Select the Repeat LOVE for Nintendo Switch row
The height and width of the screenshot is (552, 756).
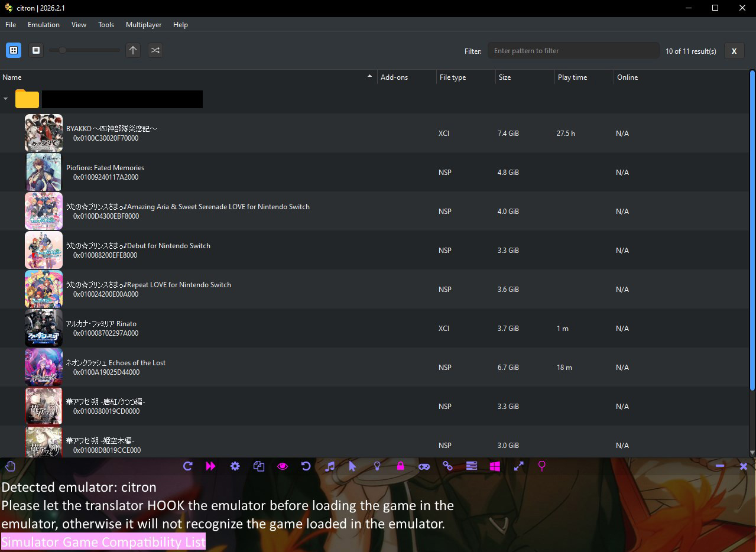point(374,289)
